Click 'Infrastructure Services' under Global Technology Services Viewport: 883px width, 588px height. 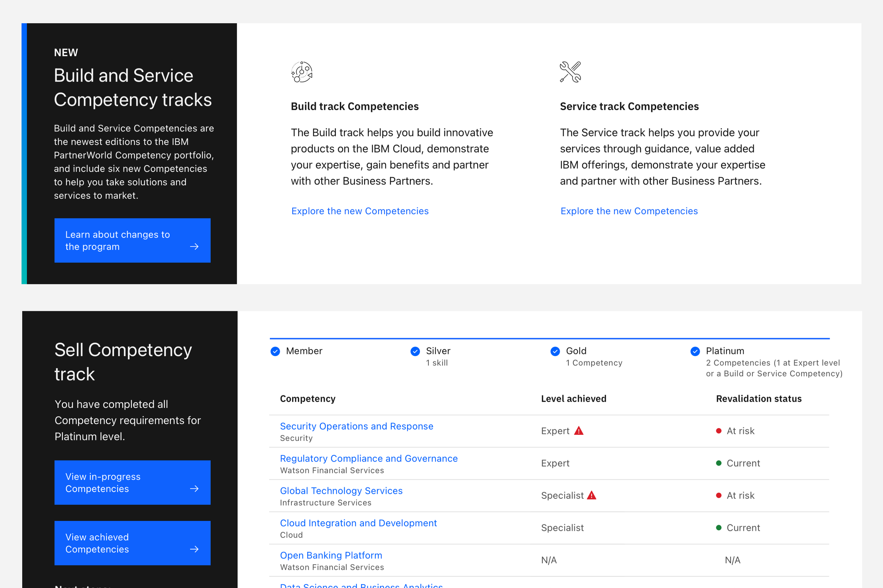[x=325, y=503]
